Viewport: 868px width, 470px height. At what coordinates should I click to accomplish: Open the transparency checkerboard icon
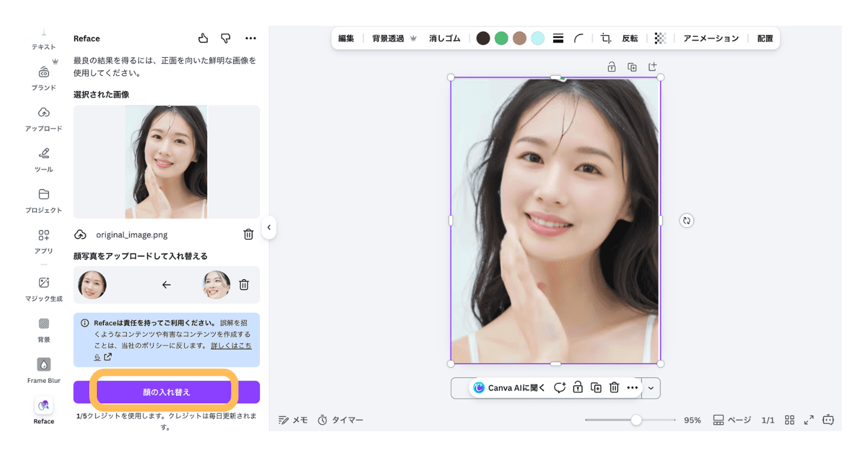[660, 38]
